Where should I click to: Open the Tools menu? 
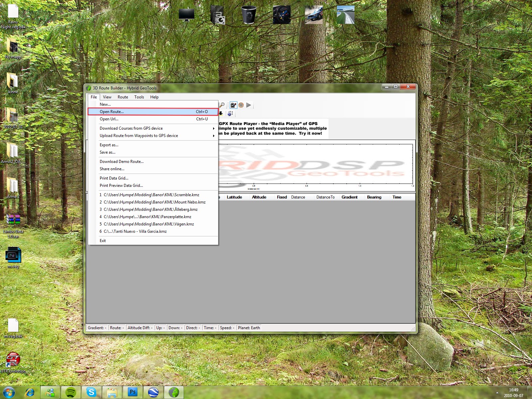139,97
